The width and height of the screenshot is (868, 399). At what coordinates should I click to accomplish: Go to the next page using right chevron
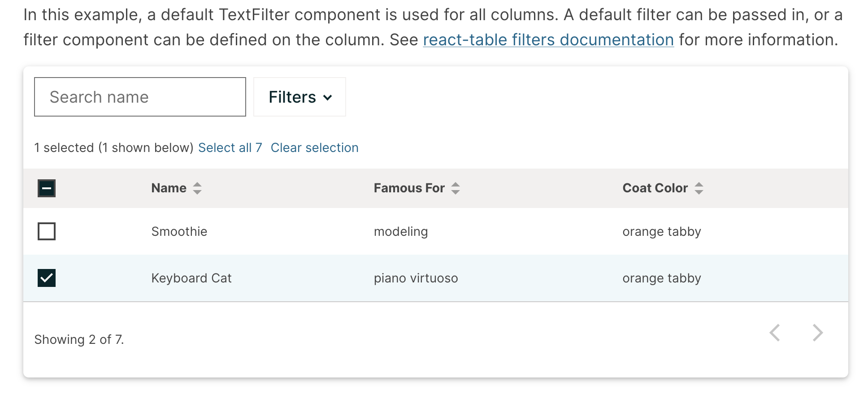click(818, 332)
